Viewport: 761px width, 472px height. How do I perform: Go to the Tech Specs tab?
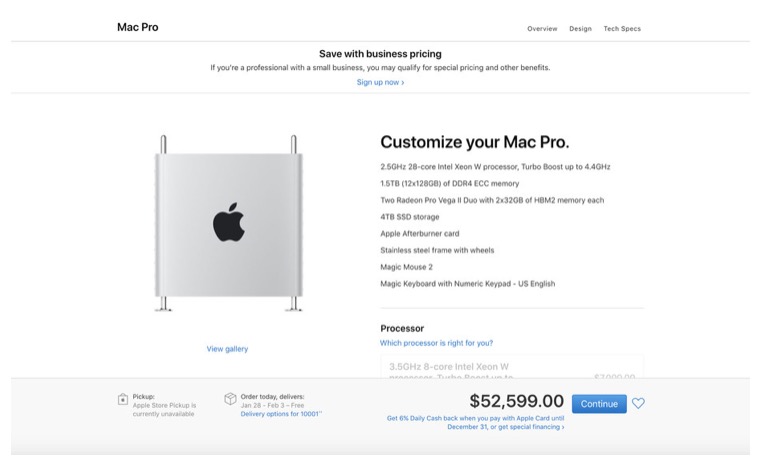coord(622,29)
